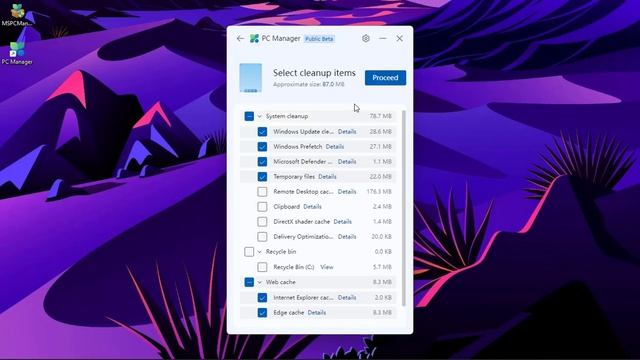The width and height of the screenshot is (640, 360).
Task: Open Details for Windows Update cleanup
Action: click(347, 131)
